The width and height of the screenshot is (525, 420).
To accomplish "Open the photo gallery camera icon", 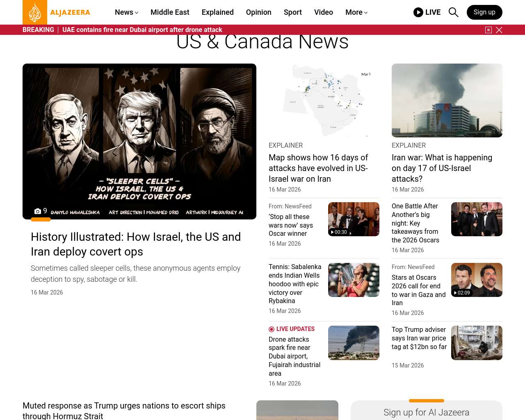I will coord(38,211).
